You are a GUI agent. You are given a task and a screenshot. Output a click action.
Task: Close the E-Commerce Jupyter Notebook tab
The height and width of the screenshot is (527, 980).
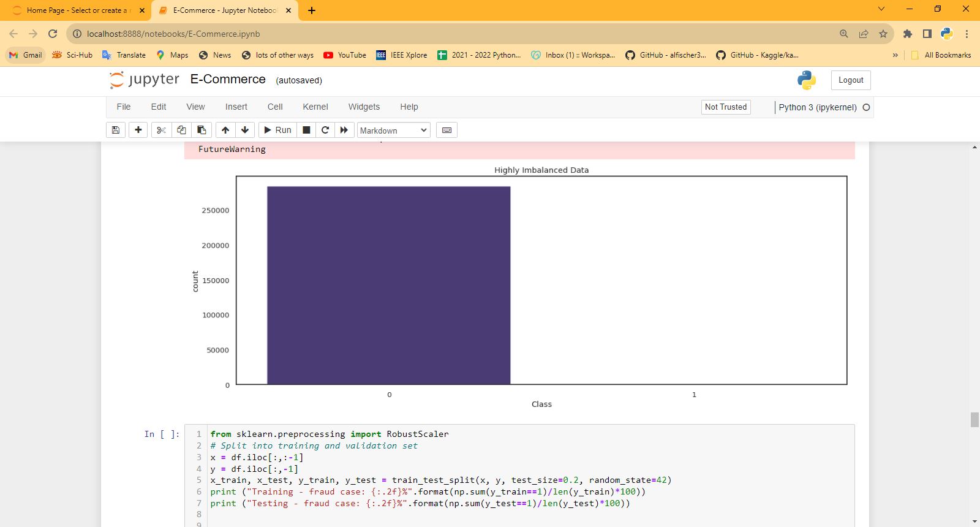click(x=288, y=10)
